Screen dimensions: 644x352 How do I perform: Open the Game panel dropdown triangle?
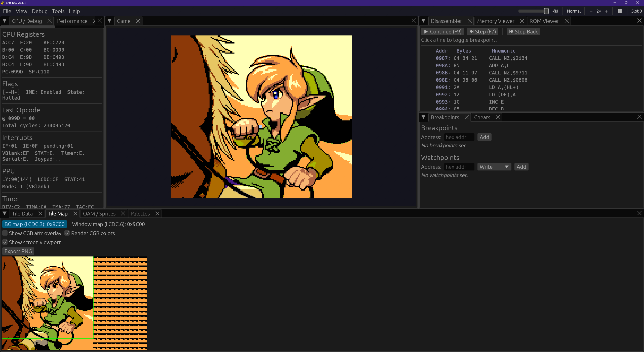click(x=109, y=21)
